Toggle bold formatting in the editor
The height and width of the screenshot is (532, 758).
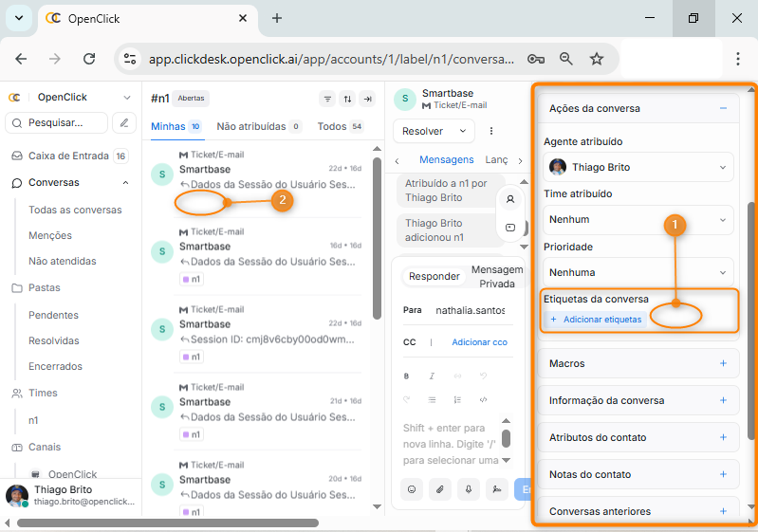click(x=407, y=376)
